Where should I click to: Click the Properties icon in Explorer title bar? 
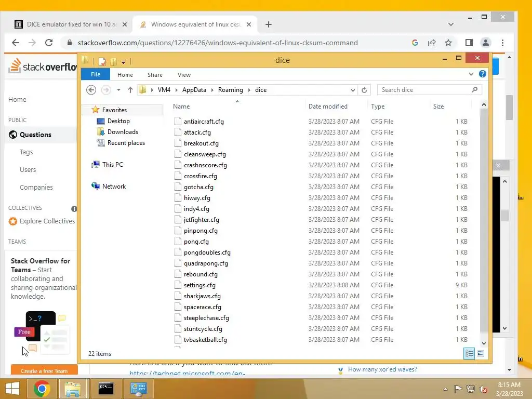click(x=102, y=61)
